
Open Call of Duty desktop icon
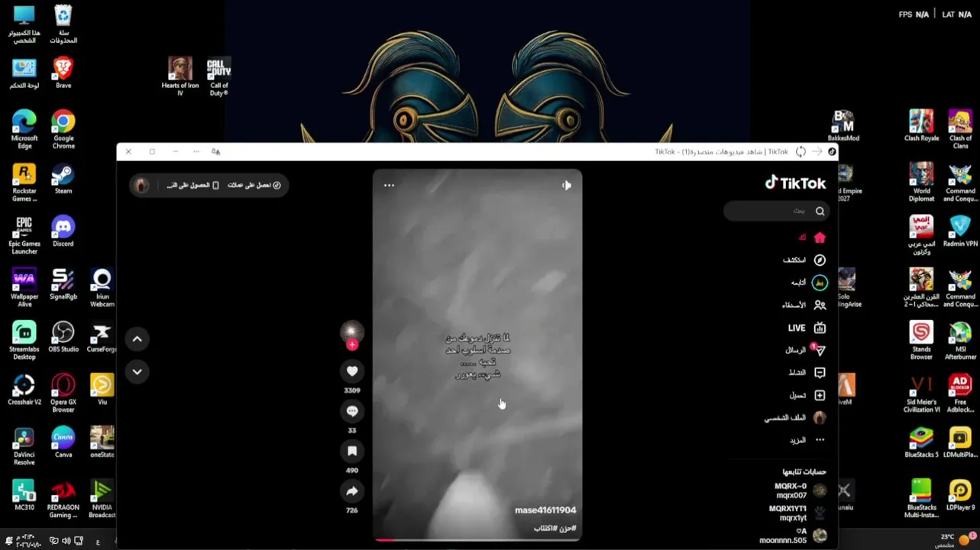(x=219, y=76)
